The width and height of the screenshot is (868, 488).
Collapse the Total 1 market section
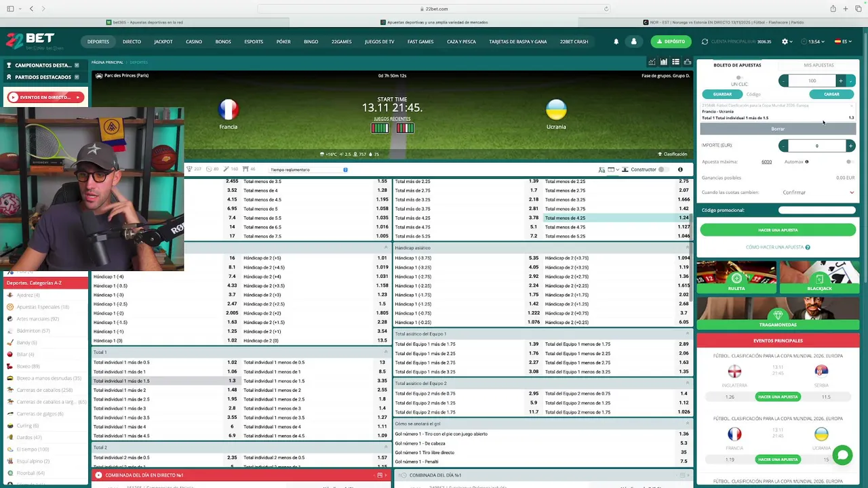coord(386,352)
